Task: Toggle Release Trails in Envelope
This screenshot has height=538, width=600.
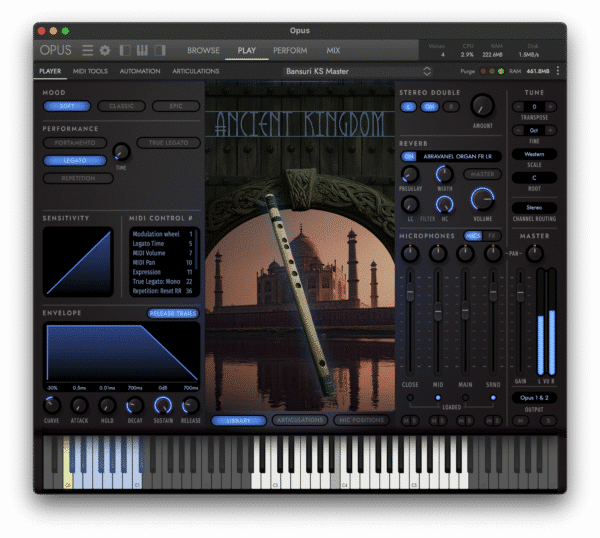Action: click(x=173, y=313)
